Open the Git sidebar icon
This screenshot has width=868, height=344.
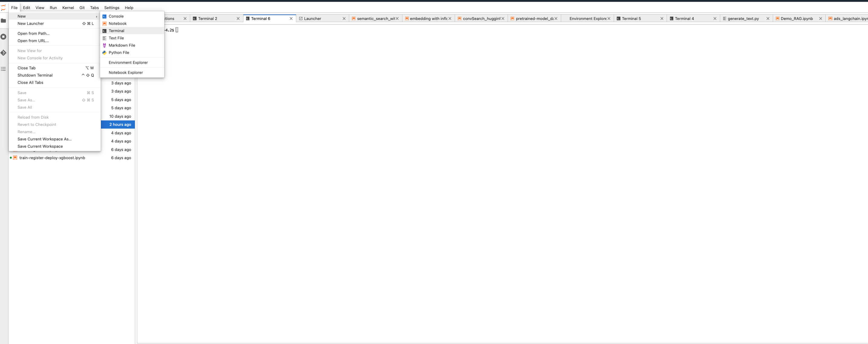[3, 53]
